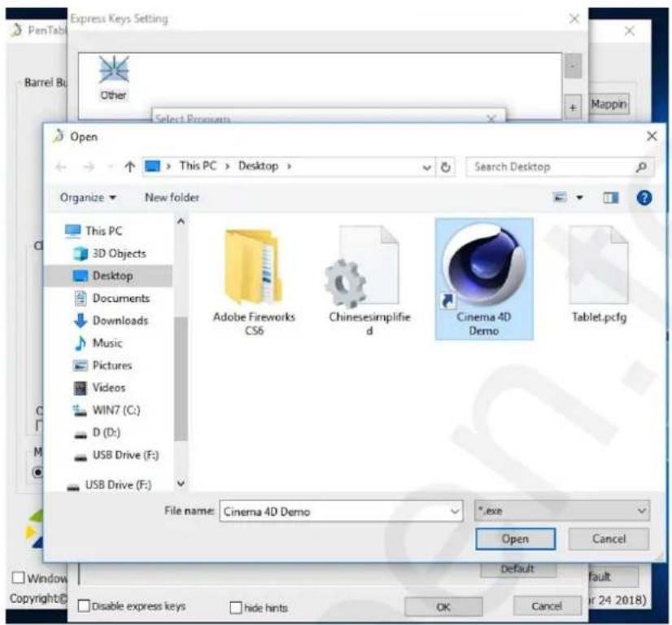This screenshot has height=625, width=672.
Task: Open the Organize dropdown menu
Action: click(x=88, y=198)
